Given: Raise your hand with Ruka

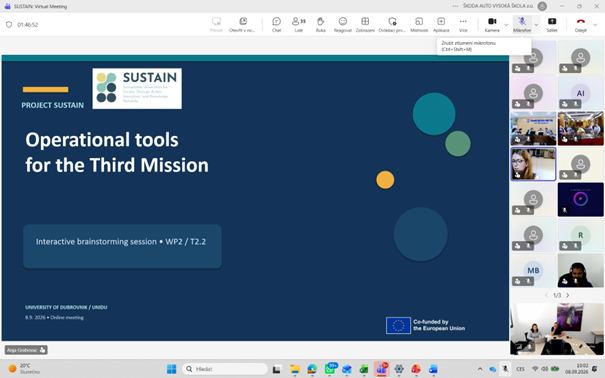Looking at the screenshot, I should (x=321, y=24).
